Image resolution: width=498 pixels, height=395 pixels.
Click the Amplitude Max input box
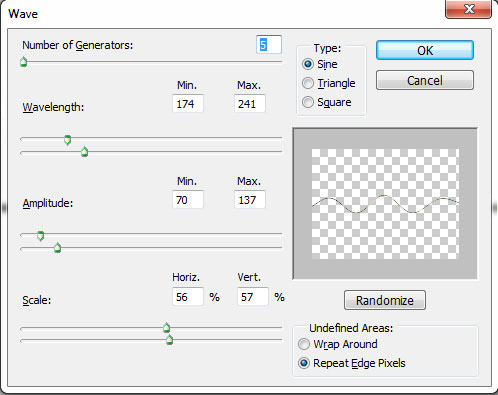point(250,200)
